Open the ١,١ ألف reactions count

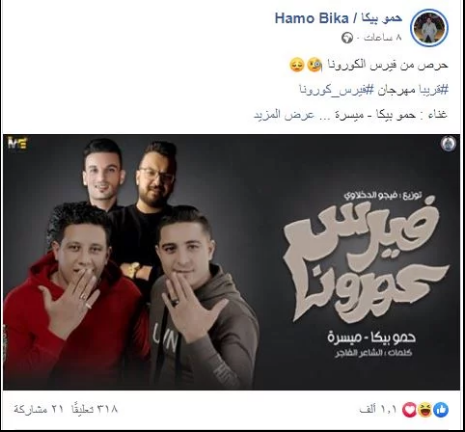[x=379, y=410]
